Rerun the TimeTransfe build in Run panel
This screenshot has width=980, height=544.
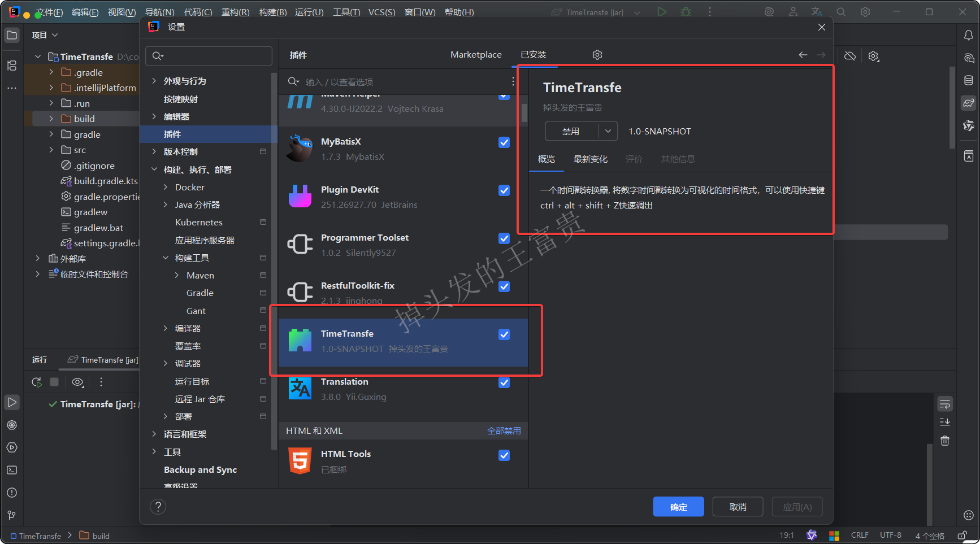point(37,382)
